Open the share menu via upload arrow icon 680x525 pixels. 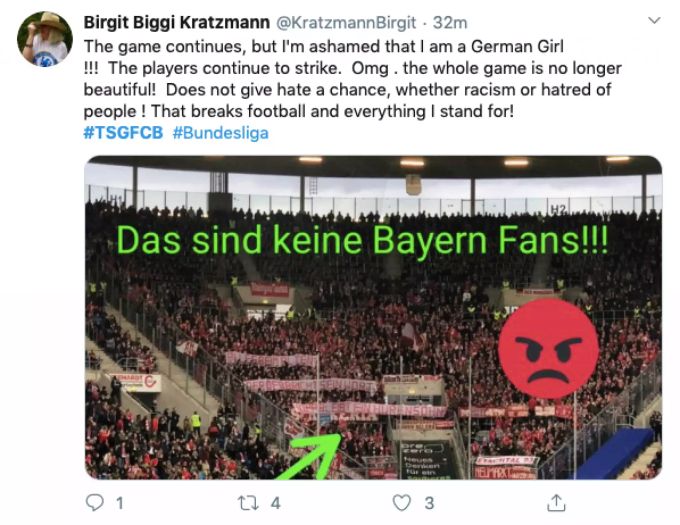click(x=556, y=503)
